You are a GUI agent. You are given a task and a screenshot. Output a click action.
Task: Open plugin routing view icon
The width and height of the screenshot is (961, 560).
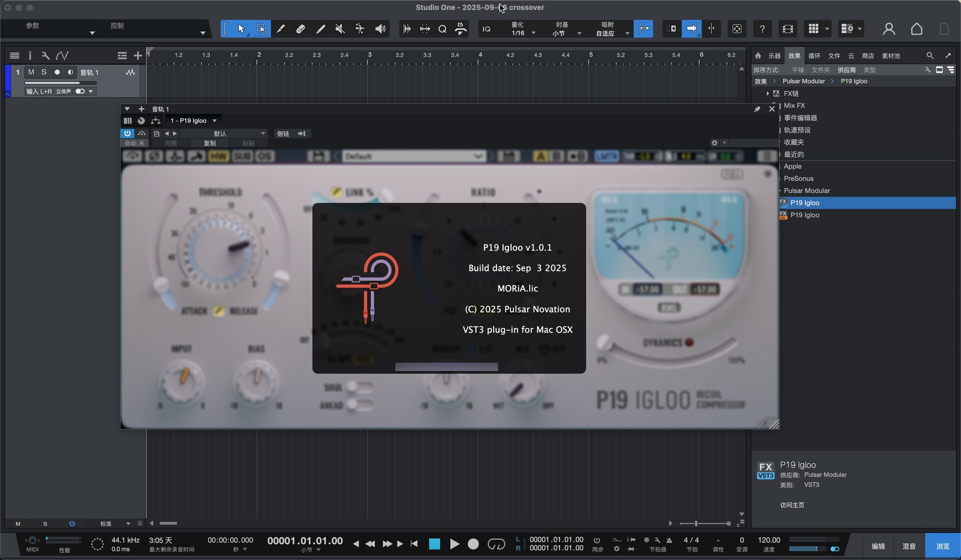coord(156,121)
